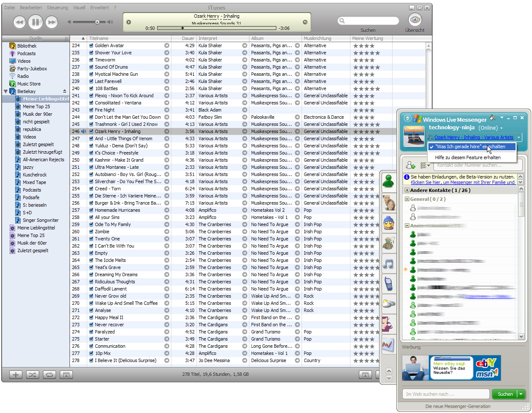
Task: Open Podcasts in the iTunes source list
Action: tap(26, 53)
